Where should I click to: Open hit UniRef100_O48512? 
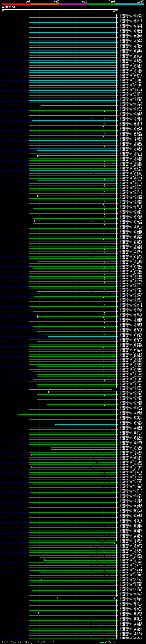(131, 30)
